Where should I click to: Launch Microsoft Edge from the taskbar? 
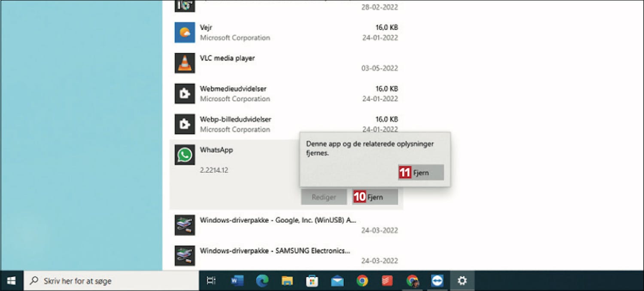click(x=262, y=281)
